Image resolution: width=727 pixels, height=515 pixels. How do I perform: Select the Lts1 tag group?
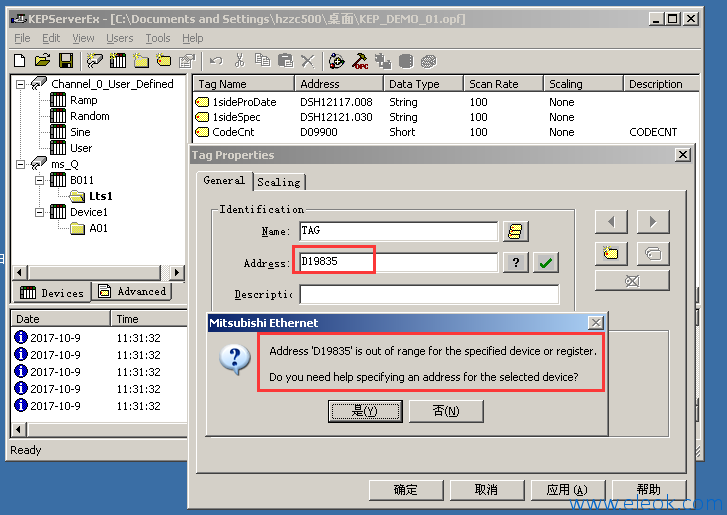point(101,196)
